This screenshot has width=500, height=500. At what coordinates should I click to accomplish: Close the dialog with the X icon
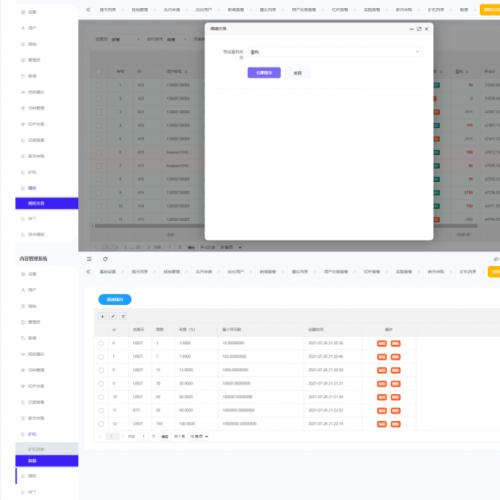point(427,29)
